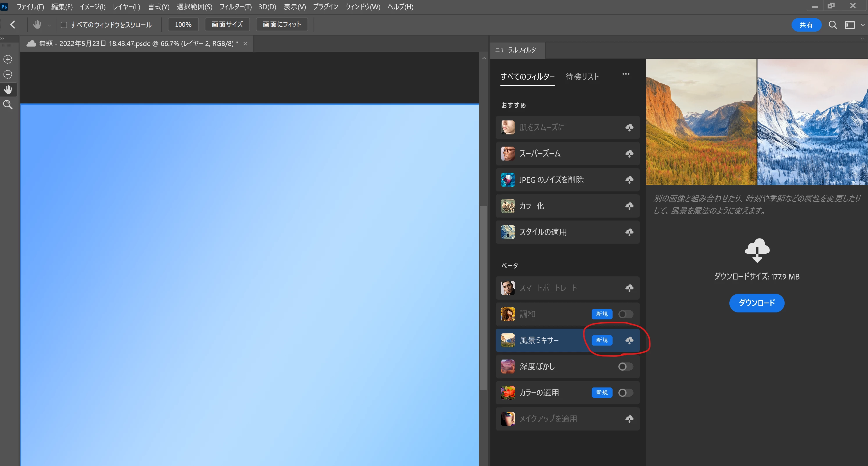Toggle the カラーの適用 filter switch on
Viewport: 868px width, 466px height.
[x=625, y=392]
